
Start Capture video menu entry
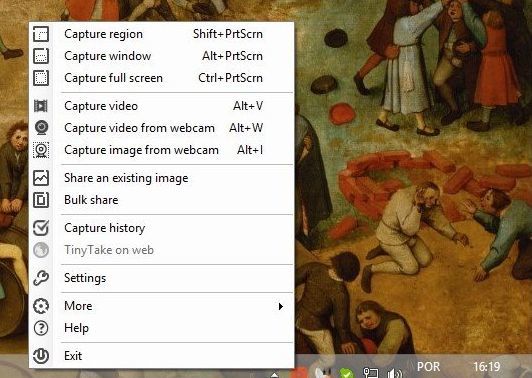click(x=101, y=106)
